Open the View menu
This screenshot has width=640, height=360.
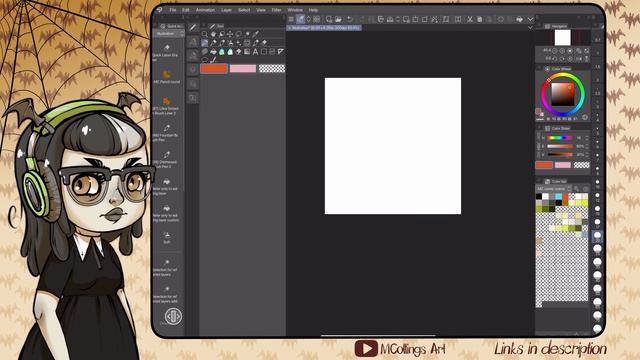(x=261, y=10)
